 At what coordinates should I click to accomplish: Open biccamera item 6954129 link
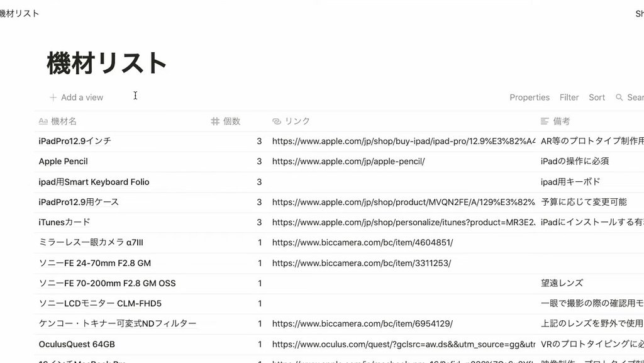click(362, 323)
